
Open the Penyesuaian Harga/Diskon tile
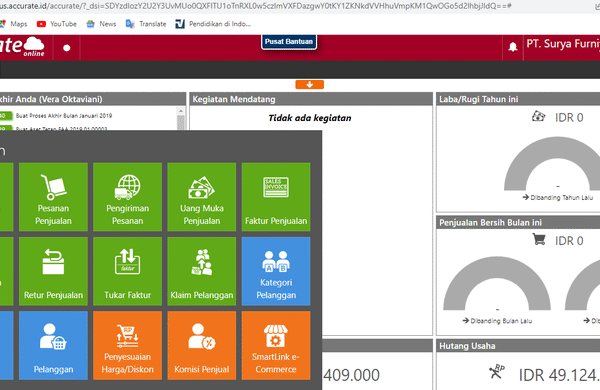pos(127,346)
